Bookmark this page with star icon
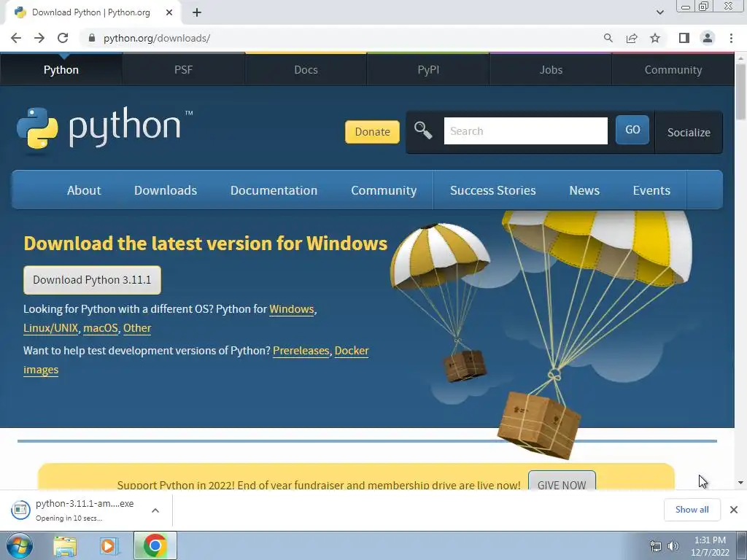The image size is (747, 560). pyautogui.click(x=655, y=38)
